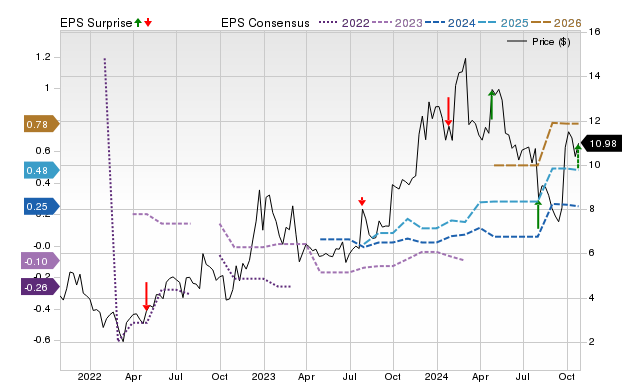Viewport: 640px width, 382px height.
Task: Click the light blue 0.48 value tag
Action: coord(42,170)
